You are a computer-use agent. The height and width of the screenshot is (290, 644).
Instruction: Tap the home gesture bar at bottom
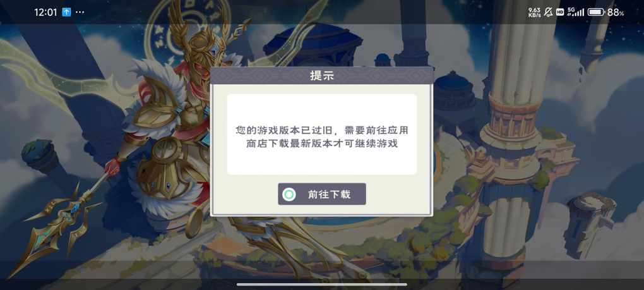(321, 284)
